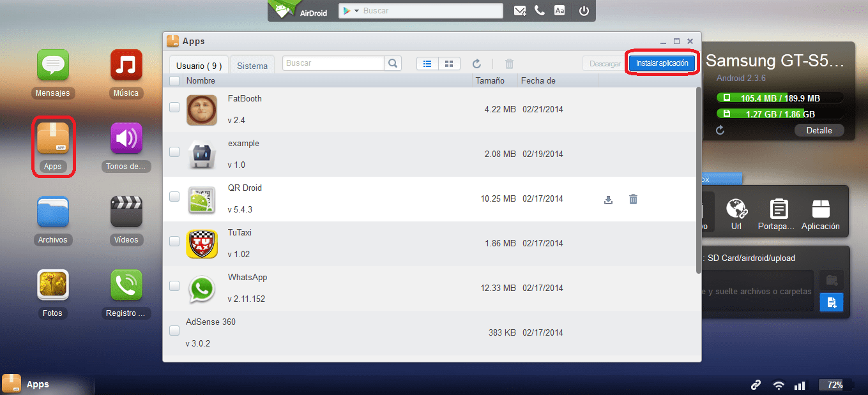Image resolution: width=868 pixels, height=395 pixels.
Task: Click the connection link icon in status bar
Action: (756, 385)
